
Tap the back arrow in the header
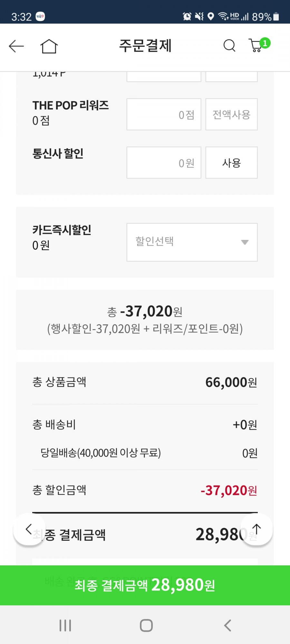point(16,46)
